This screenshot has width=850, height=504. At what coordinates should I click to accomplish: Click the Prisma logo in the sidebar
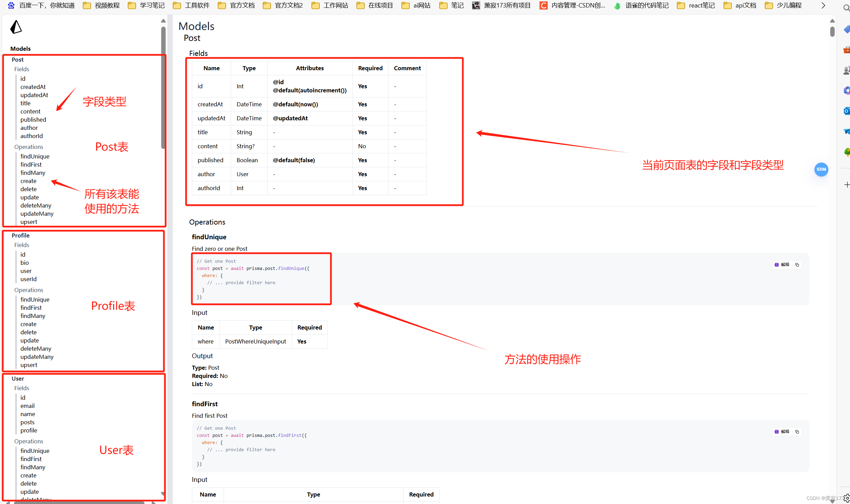click(x=16, y=27)
